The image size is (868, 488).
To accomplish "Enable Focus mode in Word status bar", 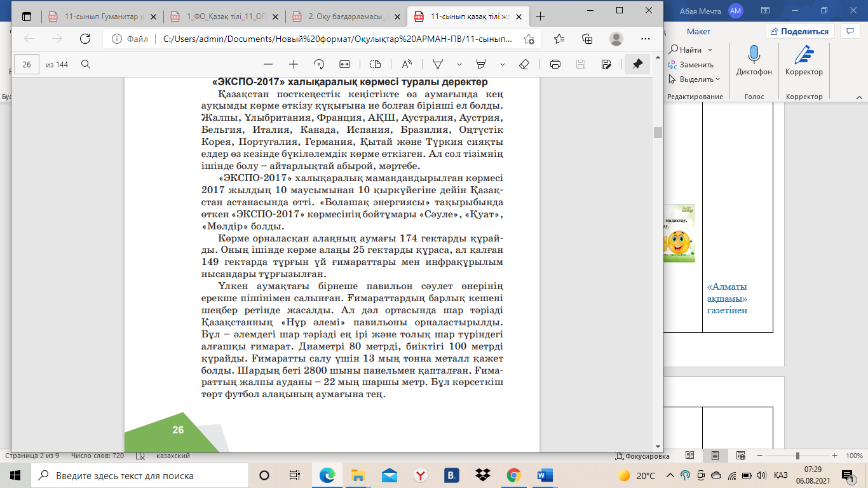I will pyautogui.click(x=642, y=456).
